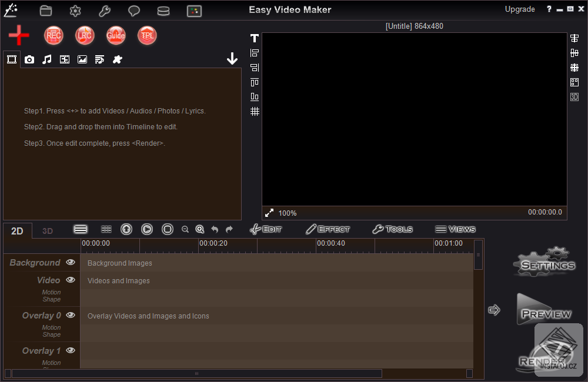Viewport: 588px width, 382px height.
Task: Click Shape under the Video track
Action: tap(52, 299)
